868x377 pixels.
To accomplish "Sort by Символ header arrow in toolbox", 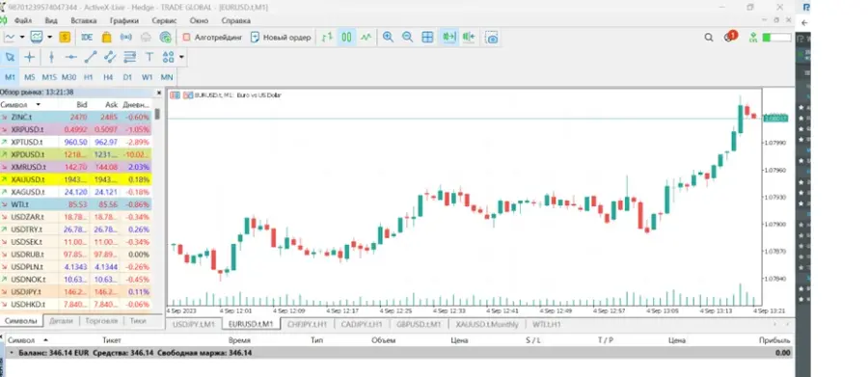I will click(x=45, y=340).
